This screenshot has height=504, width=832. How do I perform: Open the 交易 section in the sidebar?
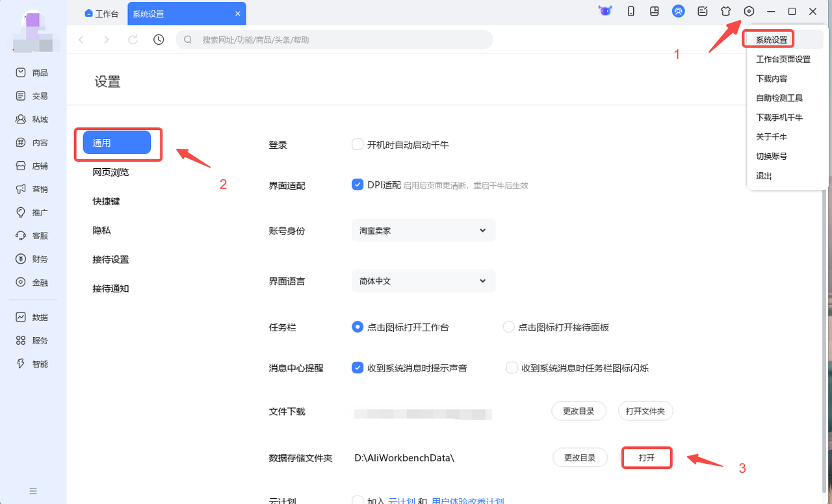(x=32, y=96)
